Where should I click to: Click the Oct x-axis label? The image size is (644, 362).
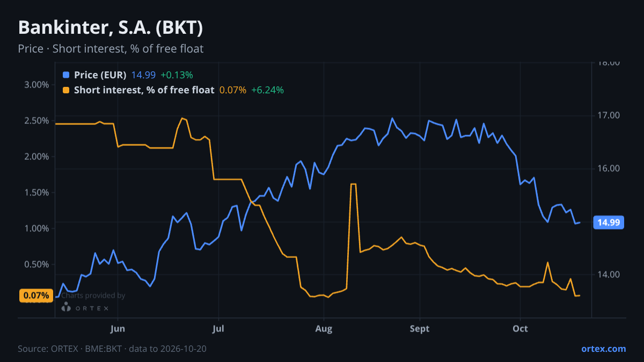coord(521,328)
